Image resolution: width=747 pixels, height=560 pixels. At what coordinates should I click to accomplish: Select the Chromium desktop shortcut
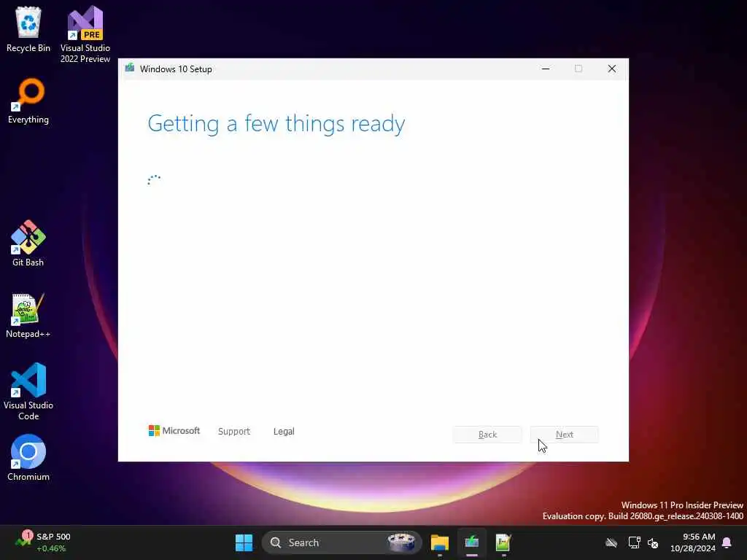pyautogui.click(x=28, y=458)
